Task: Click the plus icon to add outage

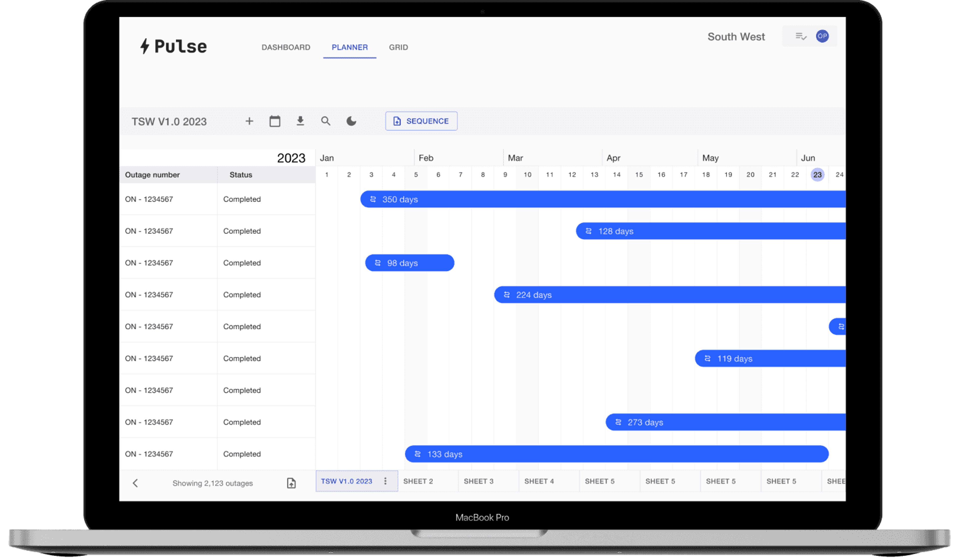Action: [x=249, y=121]
